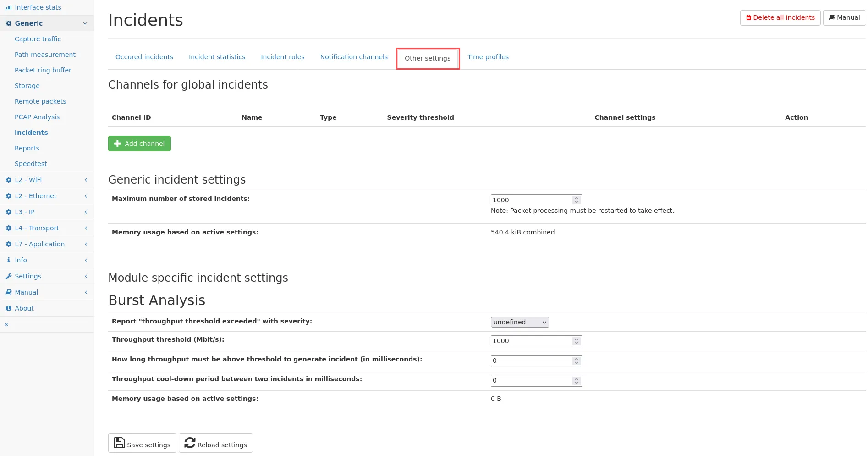Open the Notification channels tab
Viewport: 868px width, 456px height.
[353, 57]
